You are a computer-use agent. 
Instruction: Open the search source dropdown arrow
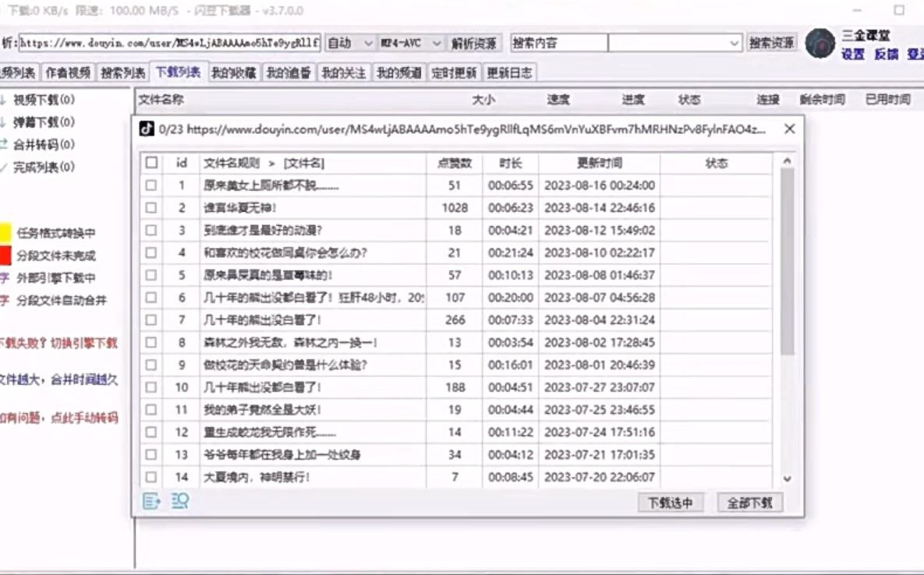734,43
